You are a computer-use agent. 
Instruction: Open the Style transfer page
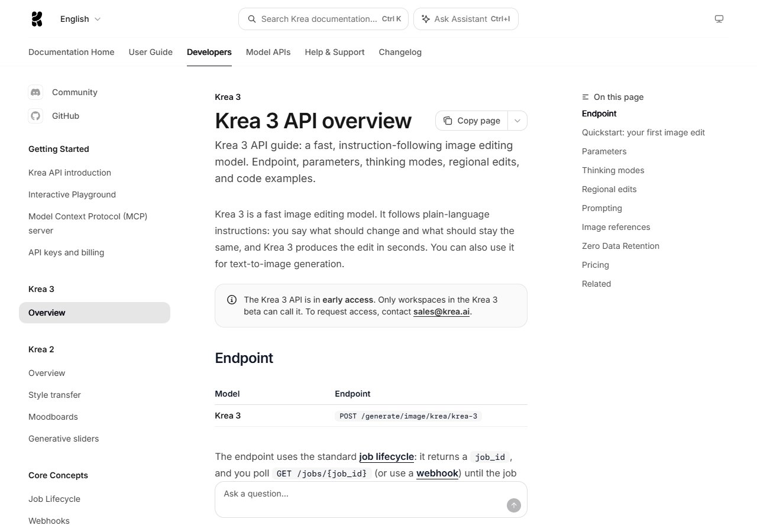pos(54,395)
